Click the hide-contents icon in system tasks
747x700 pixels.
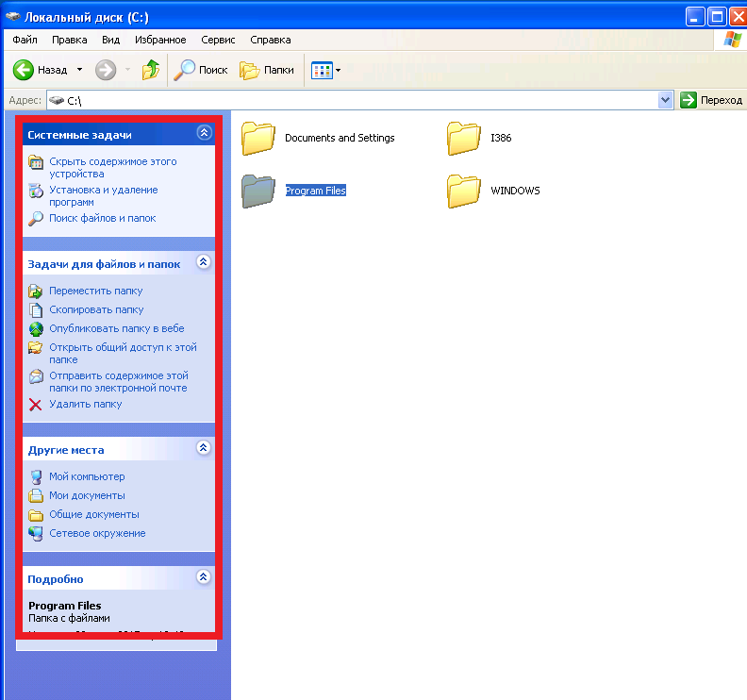[36, 162]
